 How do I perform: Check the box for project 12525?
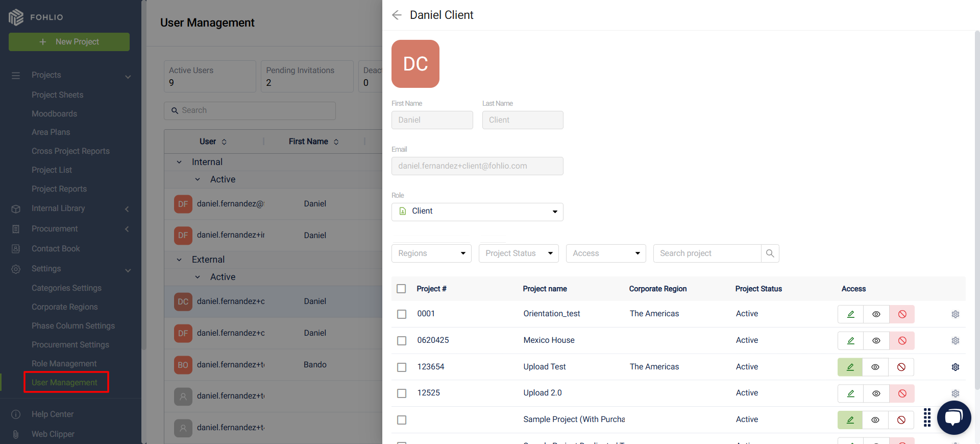[x=402, y=393]
